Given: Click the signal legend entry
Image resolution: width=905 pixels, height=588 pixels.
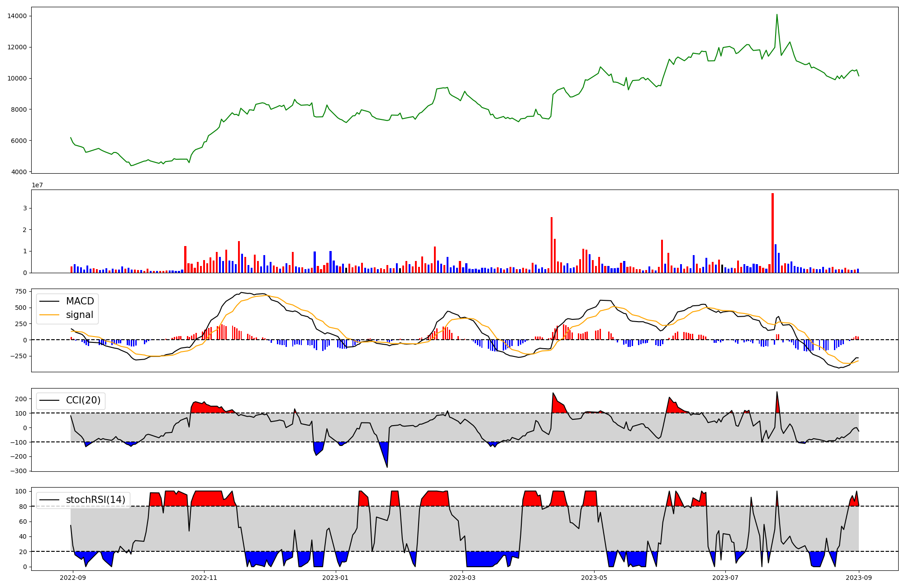Looking at the screenshot, I should pyautogui.click(x=80, y=315).
